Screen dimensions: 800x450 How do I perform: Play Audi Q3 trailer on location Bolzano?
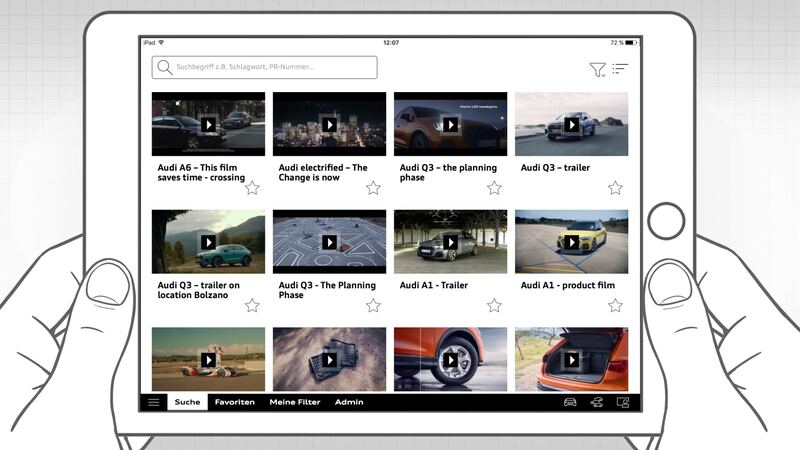[x=208, y=242]
